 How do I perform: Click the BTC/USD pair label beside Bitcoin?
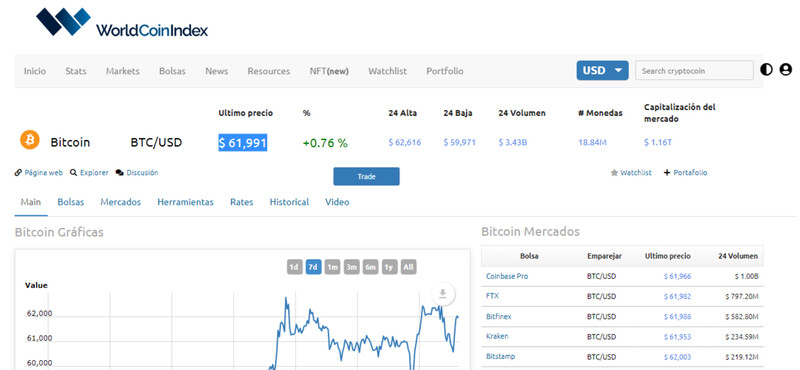pyautogui.click(x=156, y=142)
